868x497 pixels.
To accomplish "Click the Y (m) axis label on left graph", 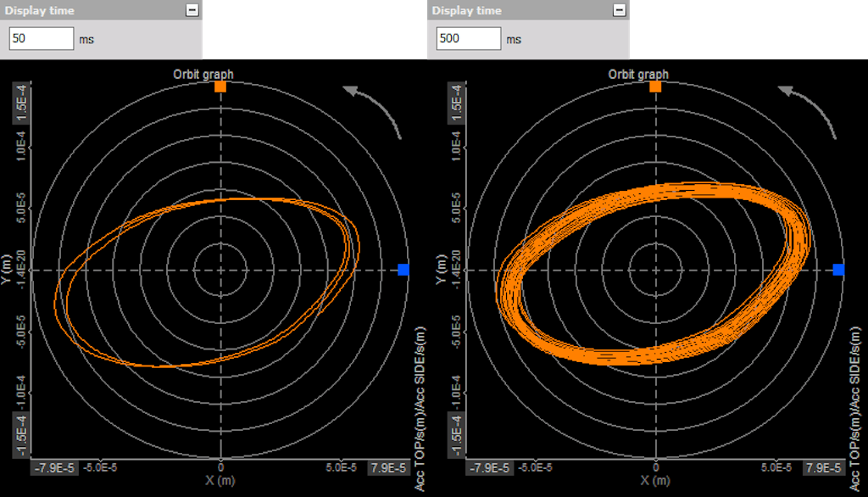I will click(x=6, y=270).
